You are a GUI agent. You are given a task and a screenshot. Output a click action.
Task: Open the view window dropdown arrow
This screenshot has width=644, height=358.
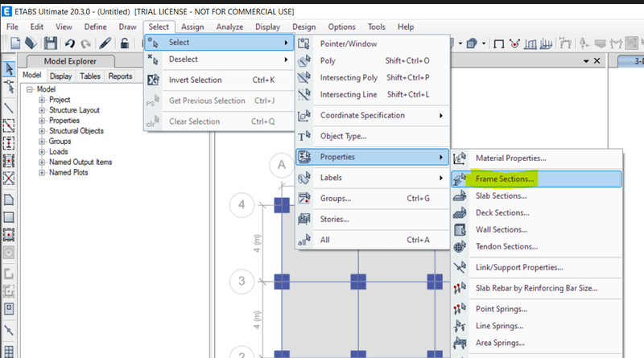click(586, 61)
